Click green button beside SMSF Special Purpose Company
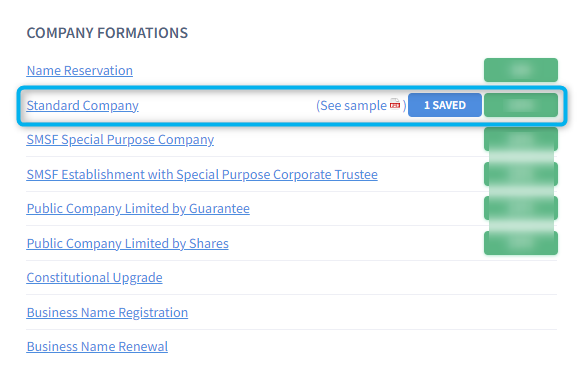The image size is (579, 390). click(521, 139)
